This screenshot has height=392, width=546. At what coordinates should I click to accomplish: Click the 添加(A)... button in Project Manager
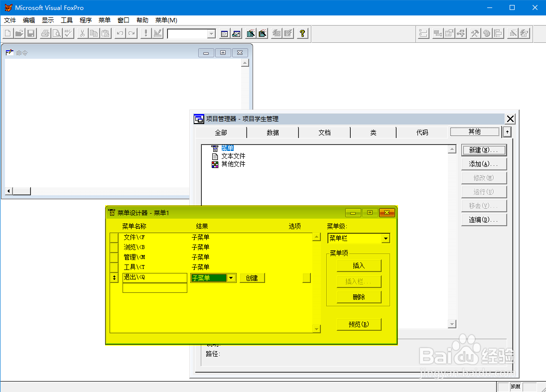[484, 164]
